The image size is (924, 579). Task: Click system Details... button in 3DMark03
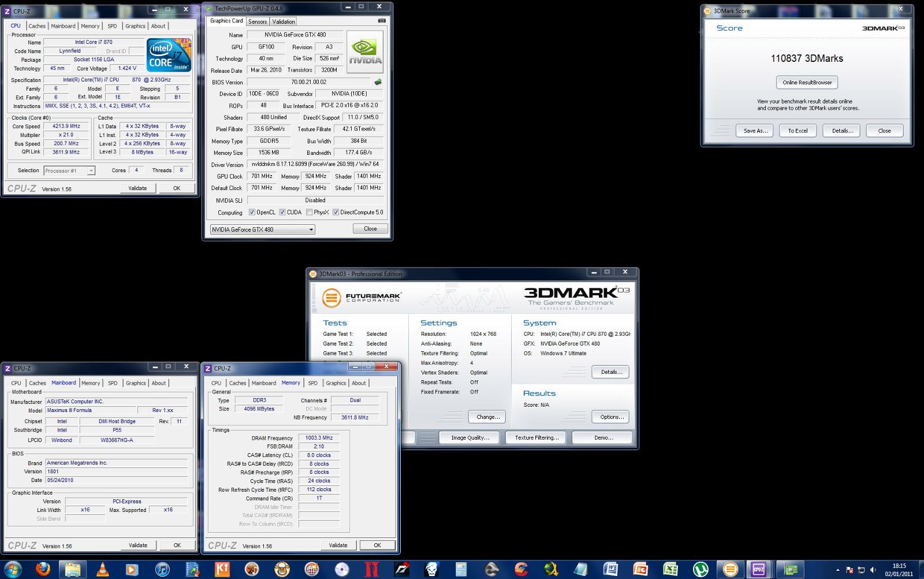coord(612,372)
